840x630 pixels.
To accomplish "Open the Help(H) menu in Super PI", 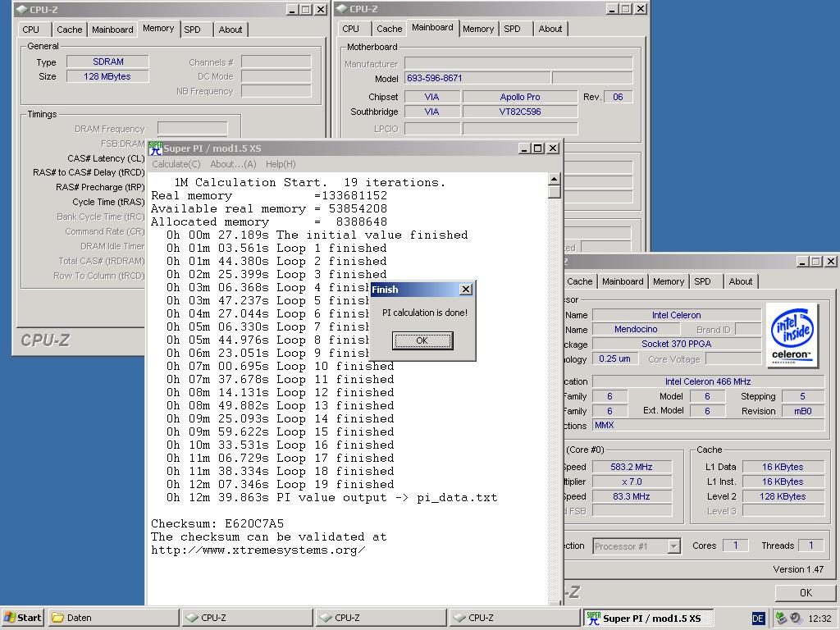I will [281, 164].
